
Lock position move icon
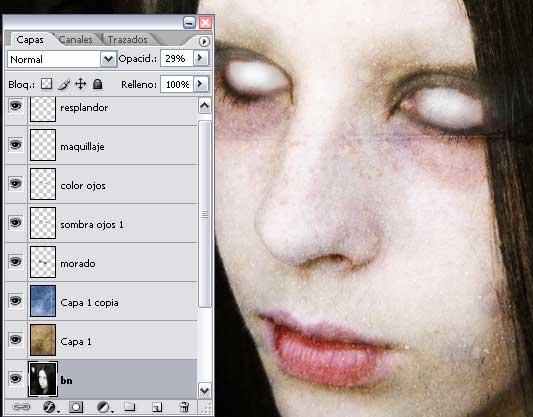(x=81, y=84)
